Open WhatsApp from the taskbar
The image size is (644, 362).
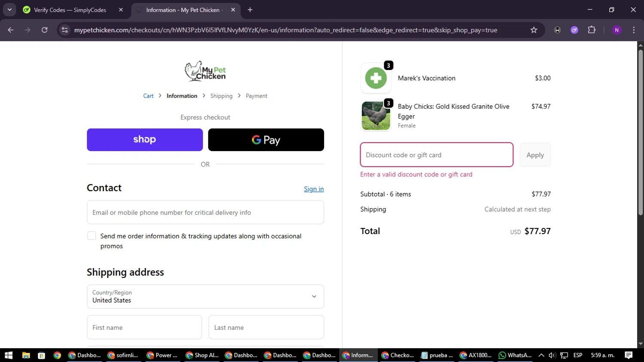click(x=515, y=355)
